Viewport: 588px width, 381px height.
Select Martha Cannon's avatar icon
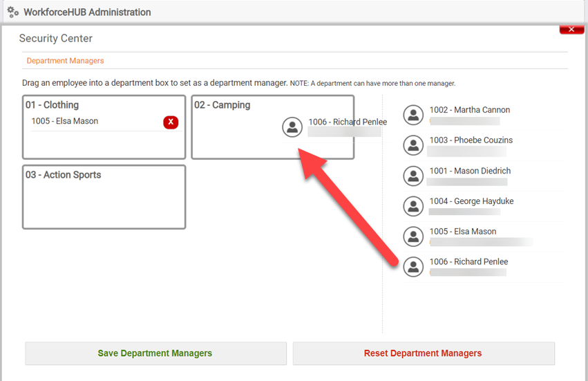click(x=413, y=115)
